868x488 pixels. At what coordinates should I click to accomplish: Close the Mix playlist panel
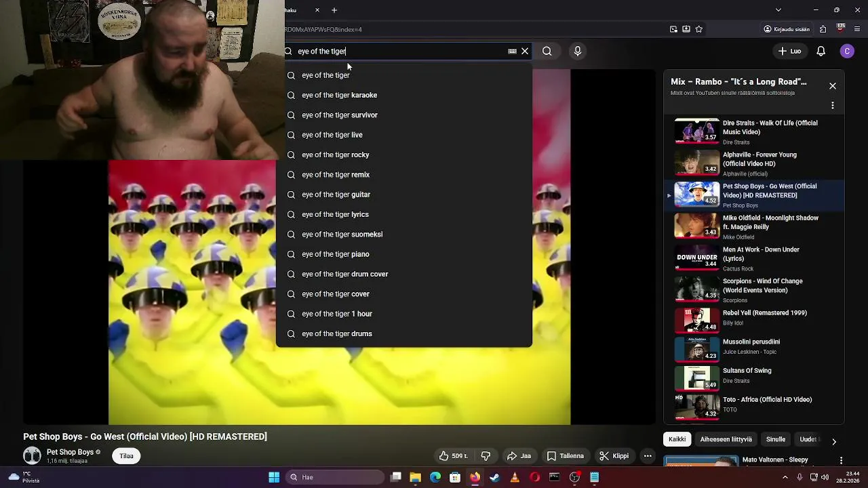pos(833,86)
